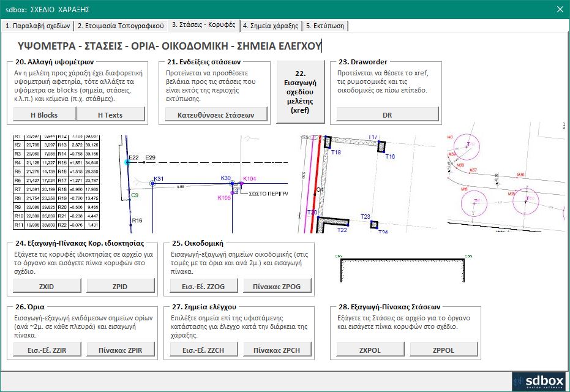Switch to the '1. Παραλαβή σχεδίων' tab
The image size is (570, 392).
pos(38,26)
